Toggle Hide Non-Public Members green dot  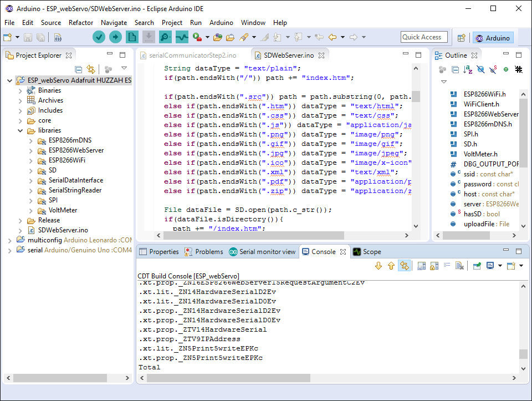(x=506, y=69)
